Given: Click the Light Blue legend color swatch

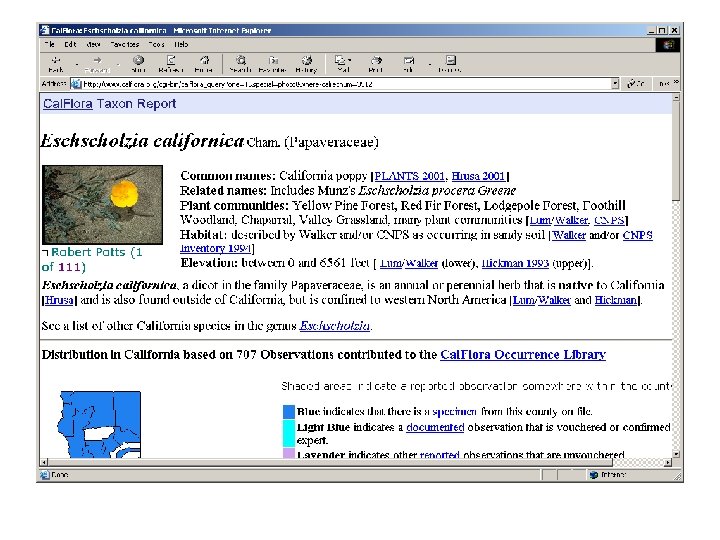Looking at the screenshot, I should pyautogui.click(x=289, y=433).
